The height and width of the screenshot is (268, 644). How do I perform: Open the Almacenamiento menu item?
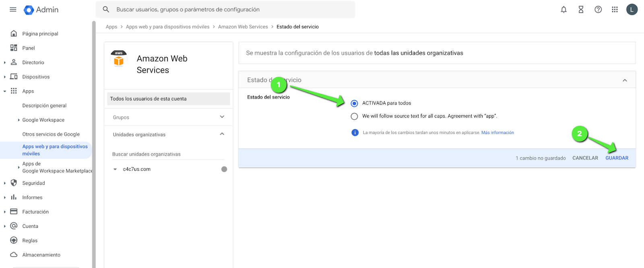coord(41,255)
